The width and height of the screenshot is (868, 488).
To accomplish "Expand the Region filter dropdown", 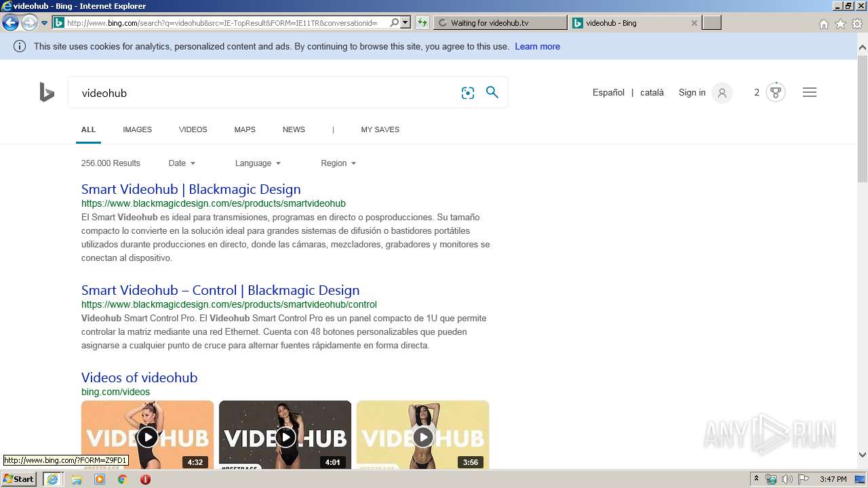I will point(338,163).
